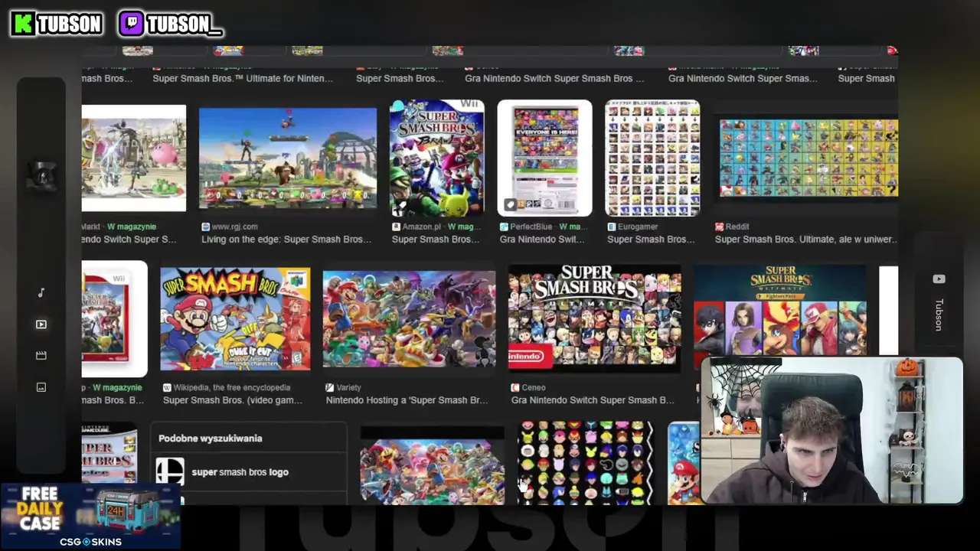Open the calendar icon in left sidebar
Screen dimensions: 980x551
41,356
